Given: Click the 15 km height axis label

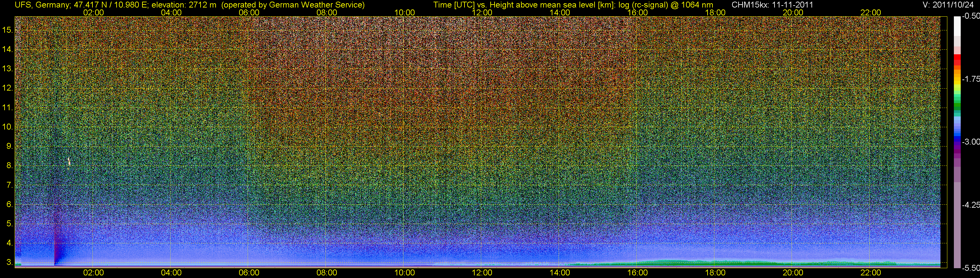Looking at the screenshot, I should (x=7, y=30).
